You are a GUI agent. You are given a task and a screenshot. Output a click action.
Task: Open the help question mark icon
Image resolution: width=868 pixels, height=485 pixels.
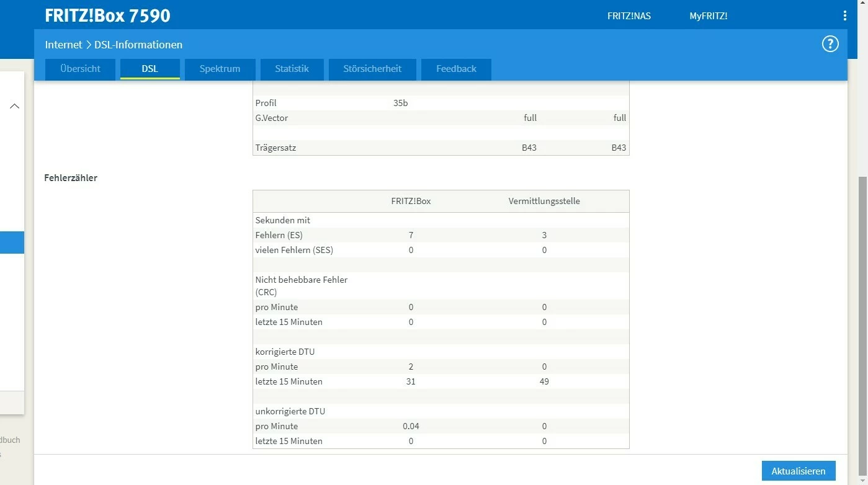pos(830,44)
